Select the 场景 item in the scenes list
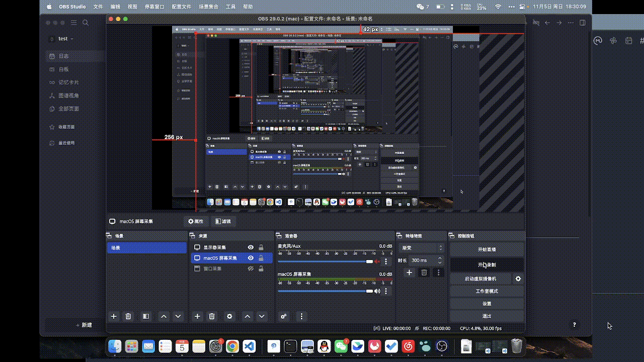Viewport: 644px width, 362px height. coord(146,248)
